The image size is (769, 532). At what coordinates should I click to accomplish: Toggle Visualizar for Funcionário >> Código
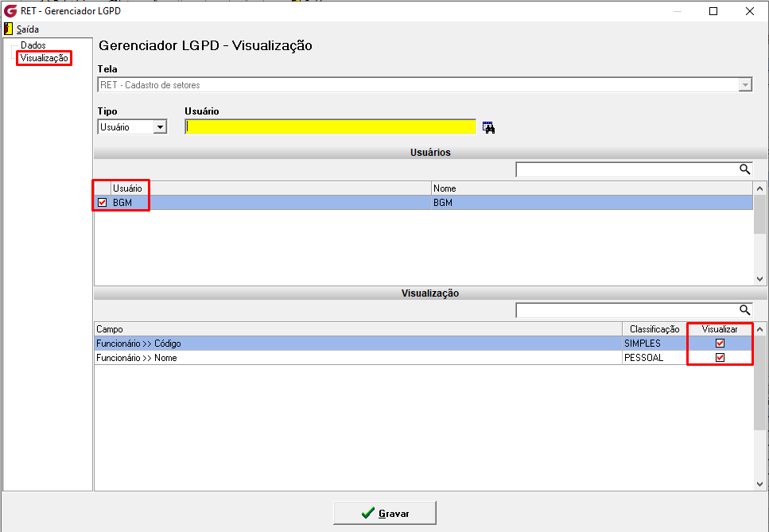[x=720, y=344]
